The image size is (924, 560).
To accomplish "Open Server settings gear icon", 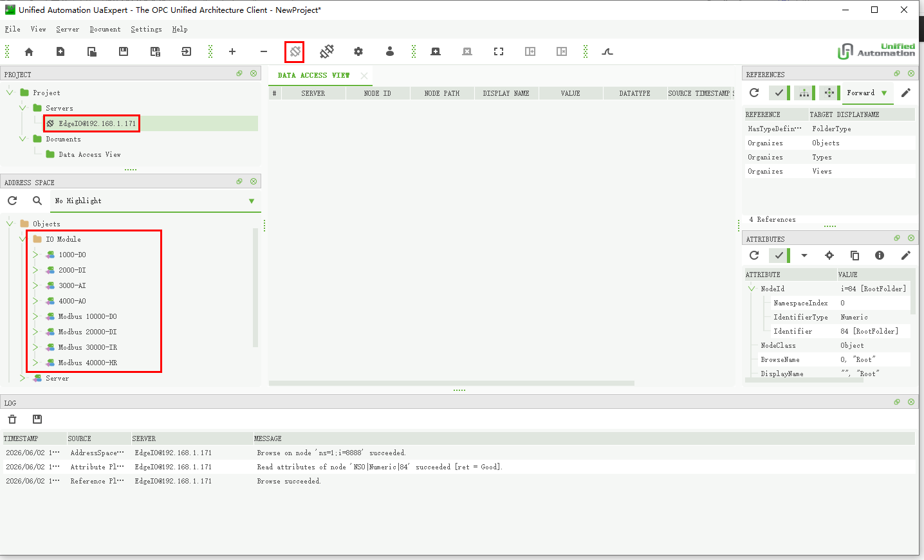I will (x=358, y=51).
